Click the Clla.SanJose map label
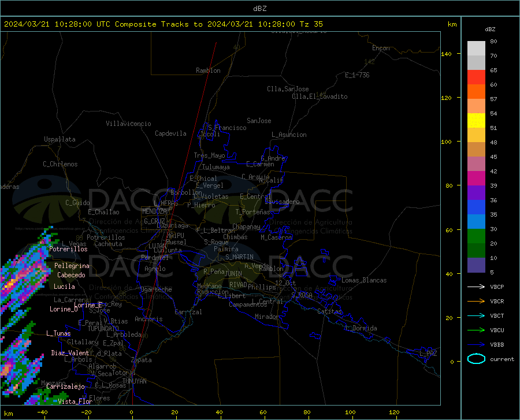The image size is (520, 420). (x=288, y=89)
